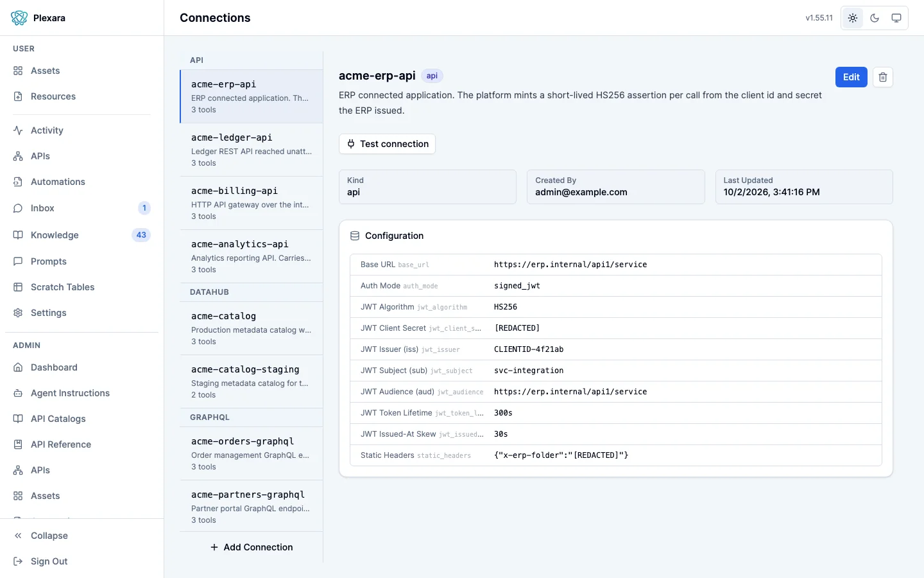Click the api badge beside the title
Screen dimensions: 924x578
click(432, 76)
